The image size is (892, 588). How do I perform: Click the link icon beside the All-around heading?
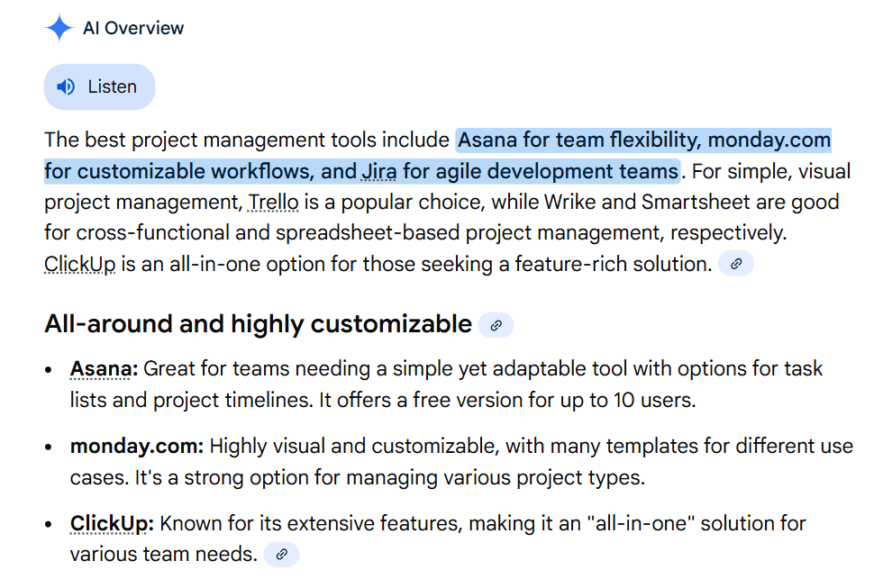coord(496,325)
